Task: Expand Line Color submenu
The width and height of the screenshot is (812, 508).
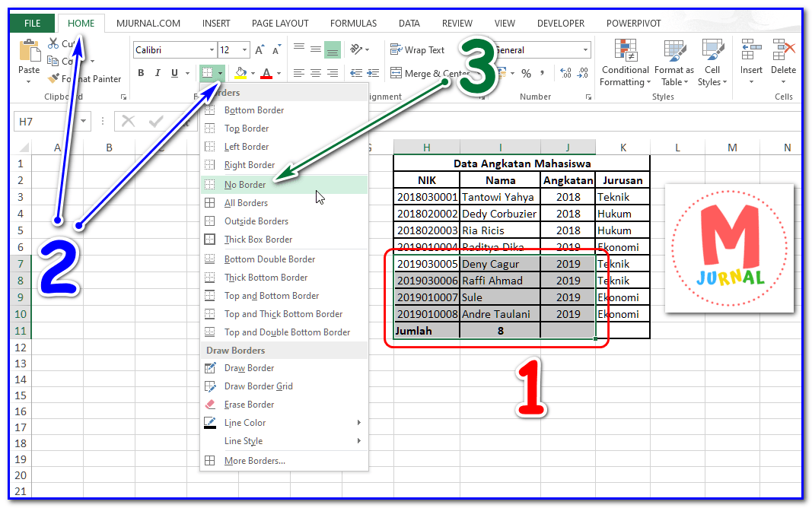Action: pos(284,423)
